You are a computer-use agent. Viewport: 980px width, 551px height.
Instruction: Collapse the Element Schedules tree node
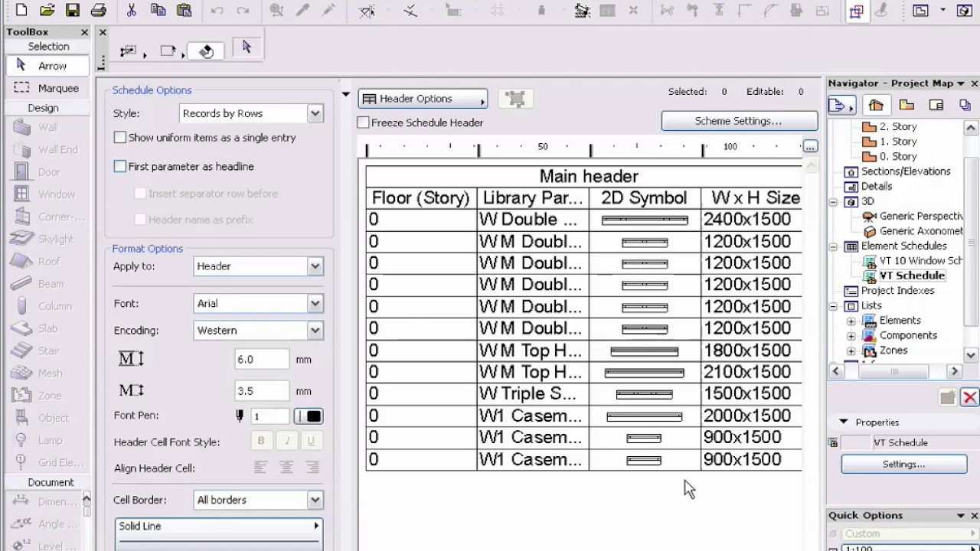point(834,246)
